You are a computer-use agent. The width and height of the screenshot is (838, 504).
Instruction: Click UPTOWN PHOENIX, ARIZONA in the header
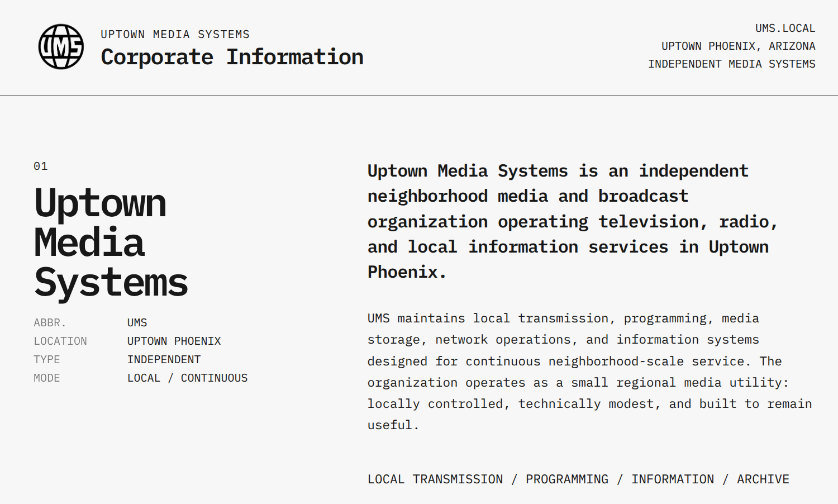tap(739, 46)
